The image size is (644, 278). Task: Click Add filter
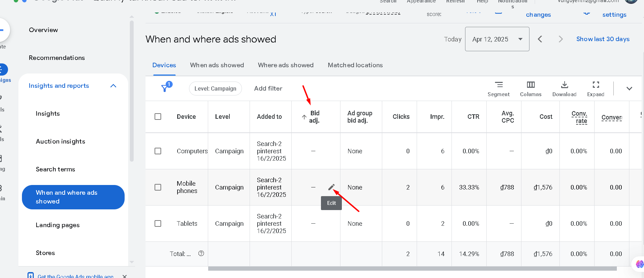click(x=268, y=88)
